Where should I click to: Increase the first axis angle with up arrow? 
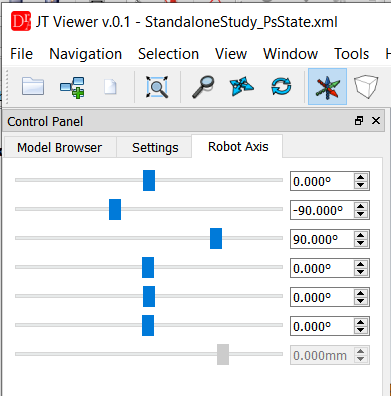tap(360, 177)
